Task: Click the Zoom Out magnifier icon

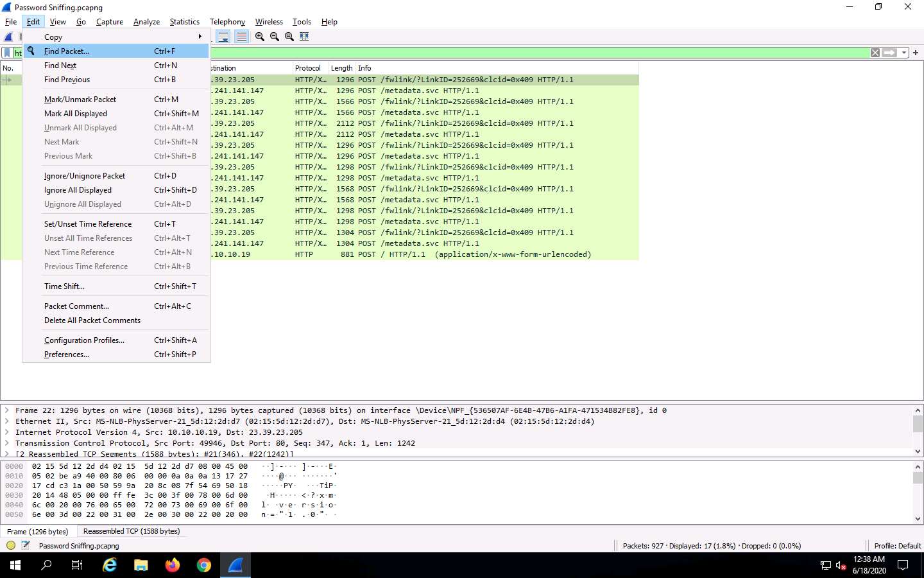Action: click(275, 37)
